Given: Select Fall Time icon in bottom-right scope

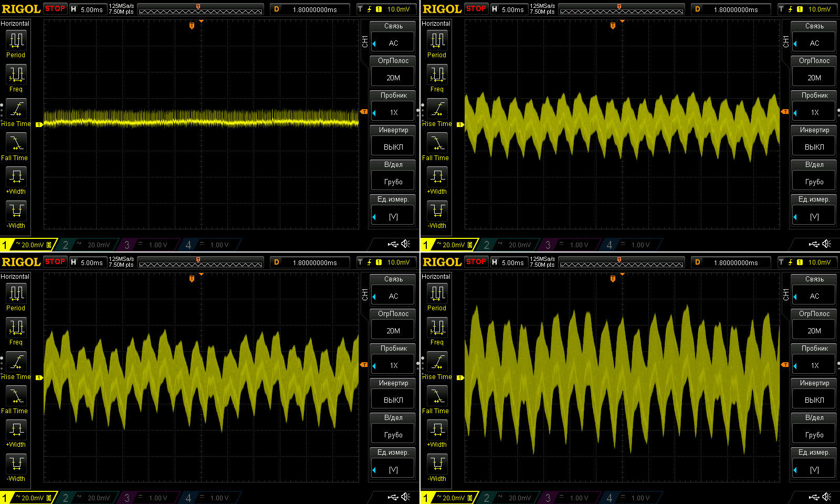Looking at the screenshot, I should pyautogui.click(x=437, y=396).
